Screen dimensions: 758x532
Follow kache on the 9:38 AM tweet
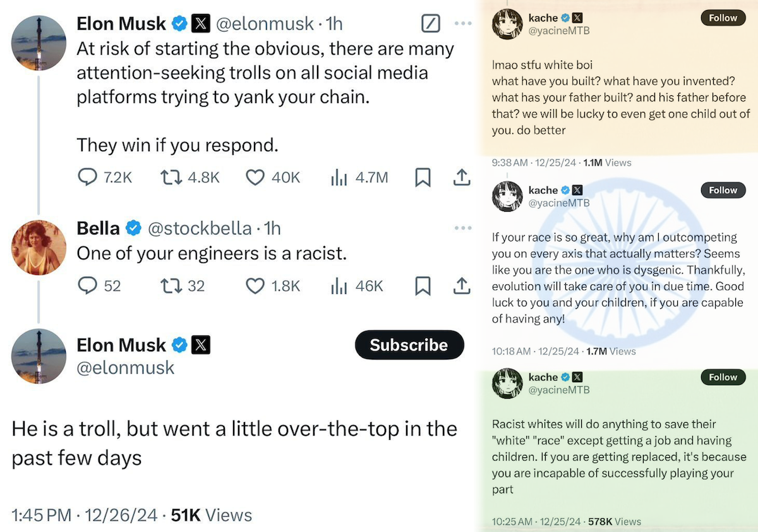723,18
